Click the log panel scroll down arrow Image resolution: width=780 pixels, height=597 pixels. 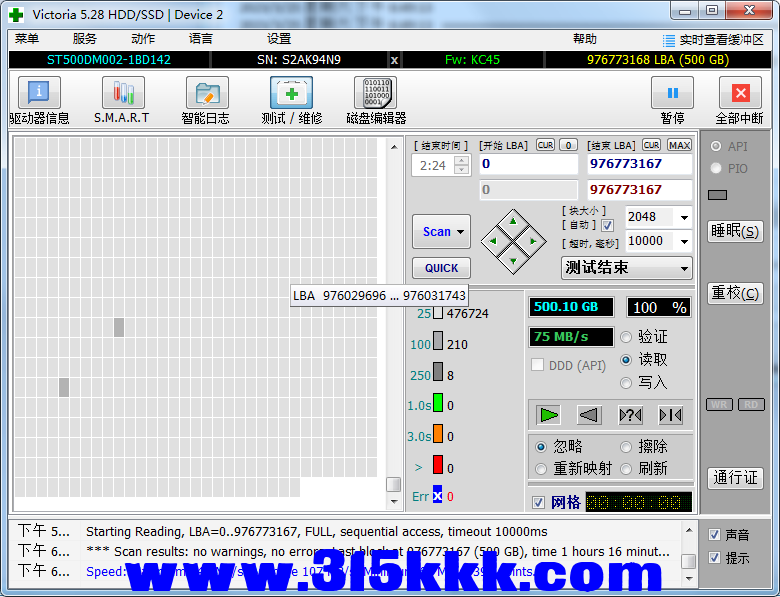(688, 579)
